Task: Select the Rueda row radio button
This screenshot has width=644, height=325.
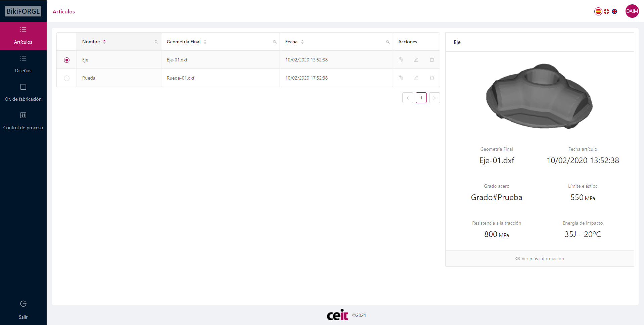Action: (67, 78)
